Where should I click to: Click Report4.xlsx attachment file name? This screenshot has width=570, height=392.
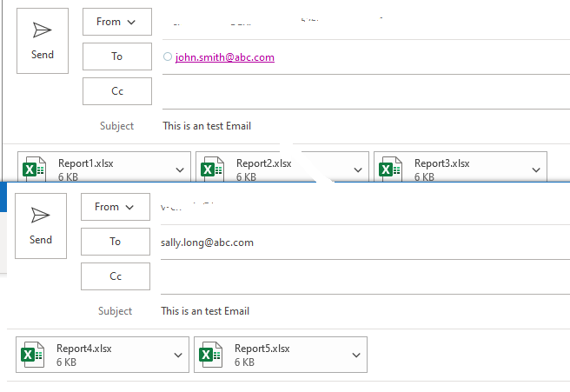84,349
